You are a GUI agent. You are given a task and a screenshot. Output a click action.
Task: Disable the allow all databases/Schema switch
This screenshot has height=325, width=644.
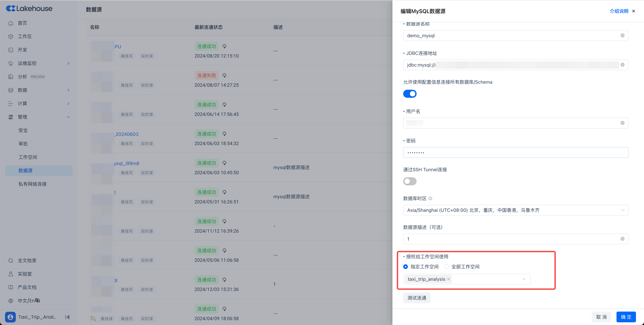410,94
